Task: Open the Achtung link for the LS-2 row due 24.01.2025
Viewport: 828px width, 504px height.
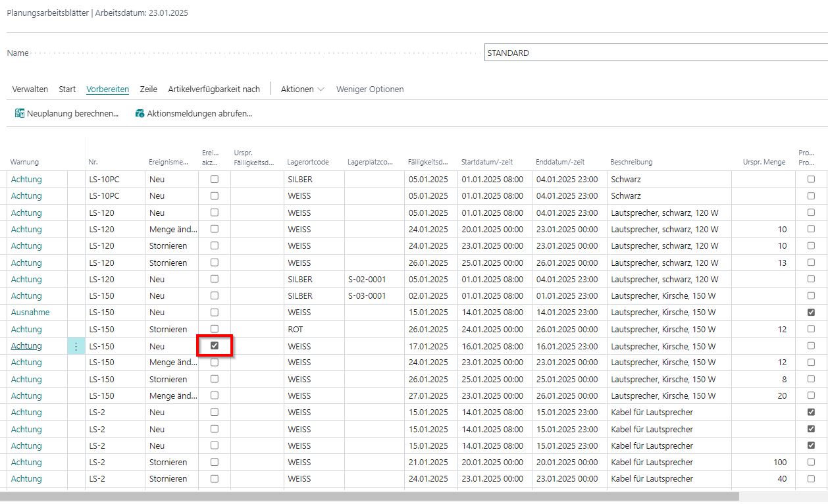Action: 26,478
